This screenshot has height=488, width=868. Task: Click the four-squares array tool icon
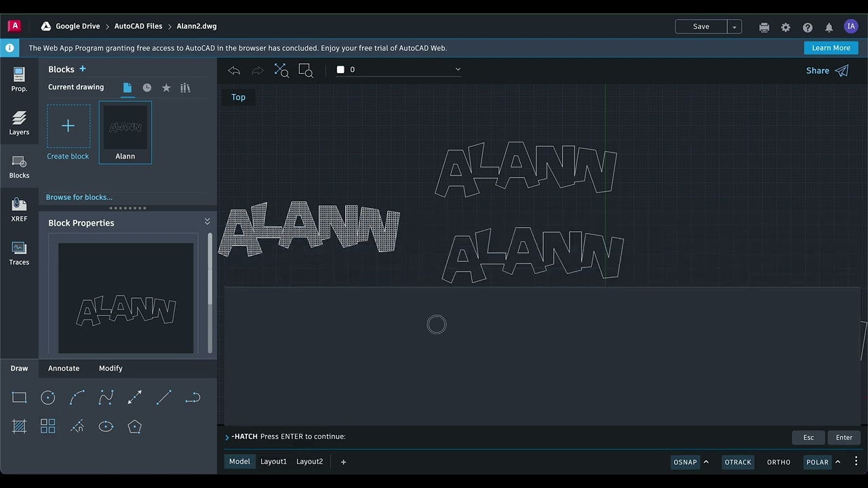point(48,426)
